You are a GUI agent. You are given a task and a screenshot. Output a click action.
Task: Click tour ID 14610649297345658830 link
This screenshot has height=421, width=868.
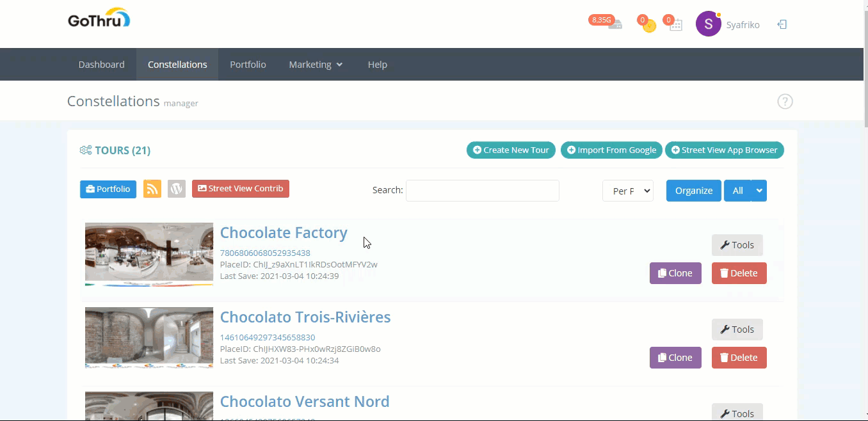(x=268, y=337)
